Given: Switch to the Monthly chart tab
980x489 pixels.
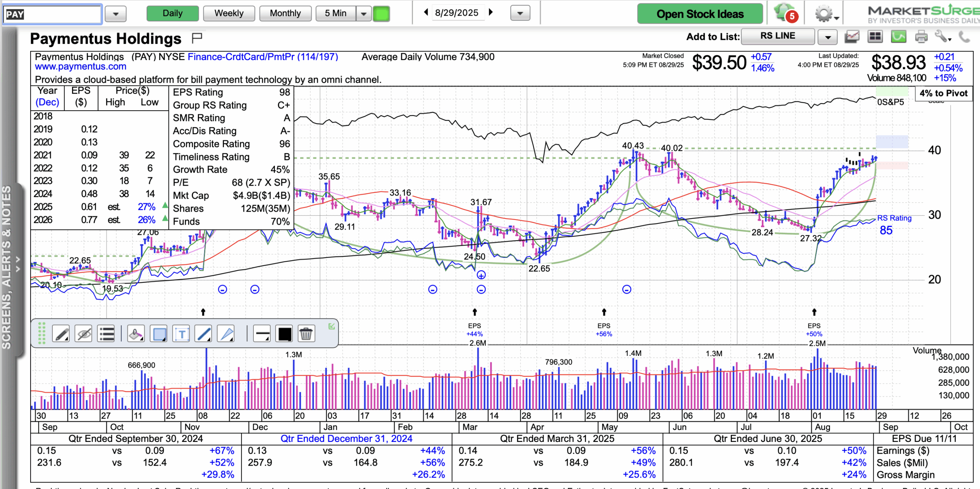Looking at the screenshot, I should [285, 13].
